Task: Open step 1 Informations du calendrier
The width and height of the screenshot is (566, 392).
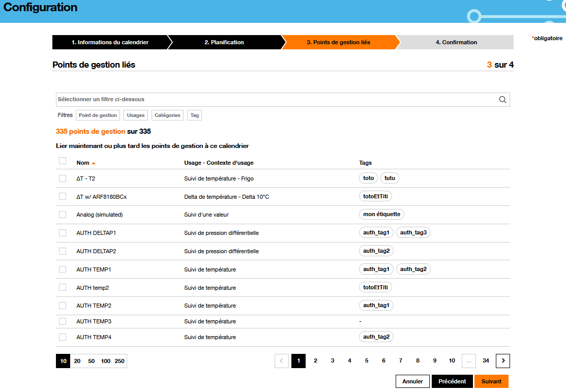Action: click(109, 42)
